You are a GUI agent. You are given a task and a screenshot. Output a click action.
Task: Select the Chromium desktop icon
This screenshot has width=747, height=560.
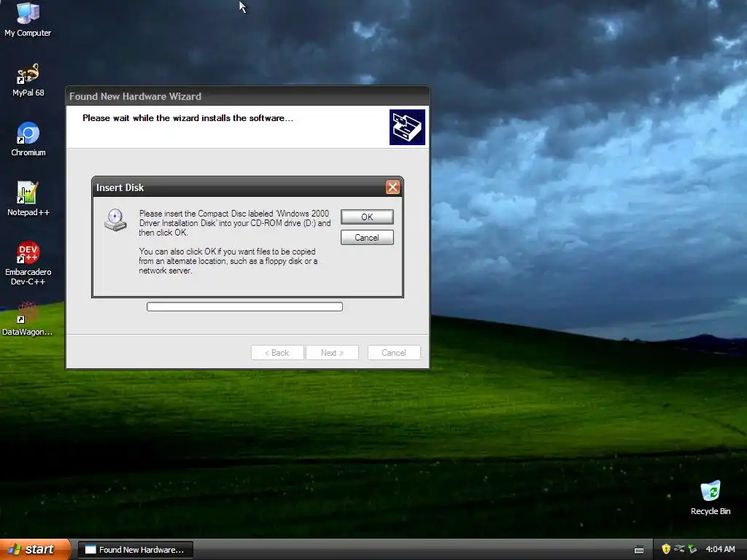click(28, 139)
